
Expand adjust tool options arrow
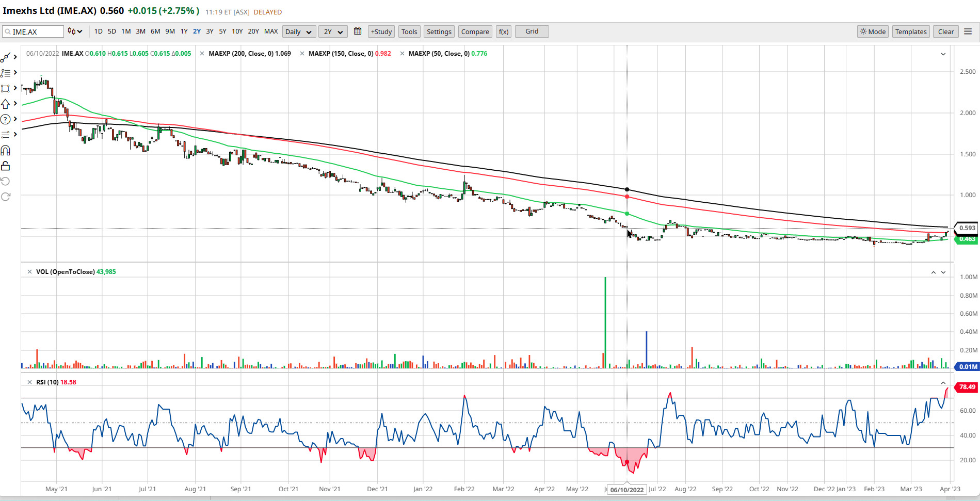[15, 135]
